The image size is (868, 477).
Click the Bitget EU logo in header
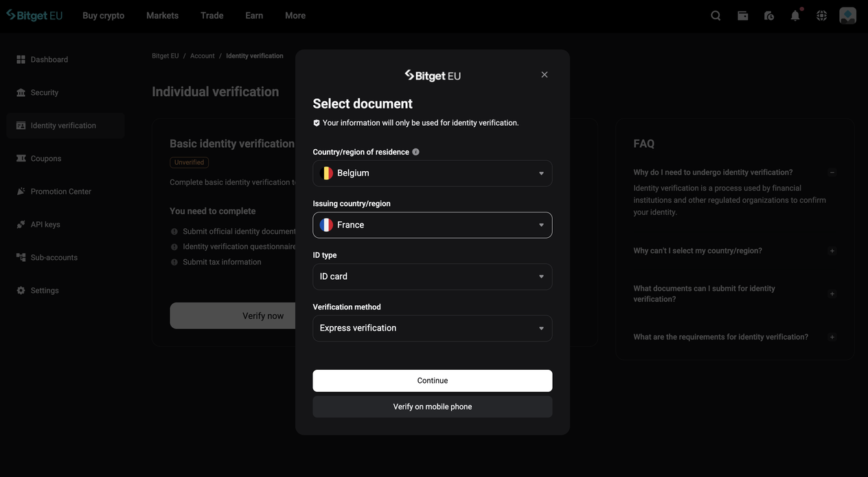(34, 15)
